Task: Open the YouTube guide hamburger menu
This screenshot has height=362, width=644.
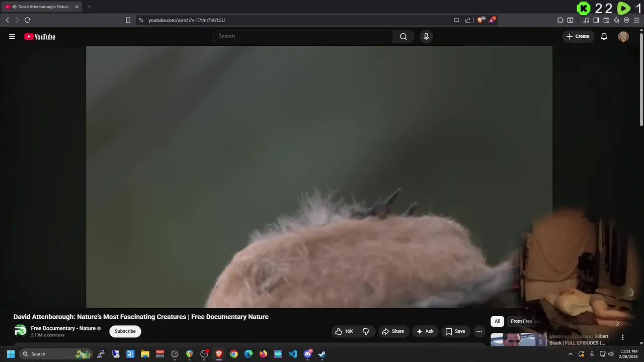Action: [x=12, y=37]
